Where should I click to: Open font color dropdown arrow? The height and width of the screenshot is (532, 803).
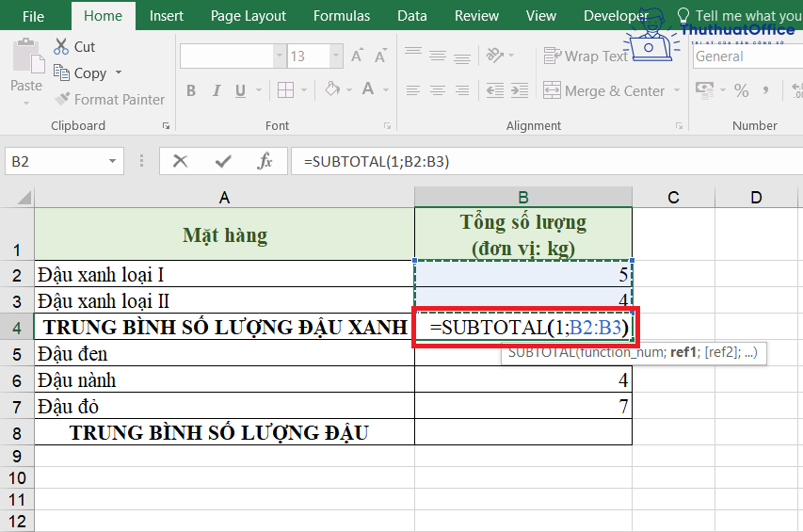coord(386,90)
